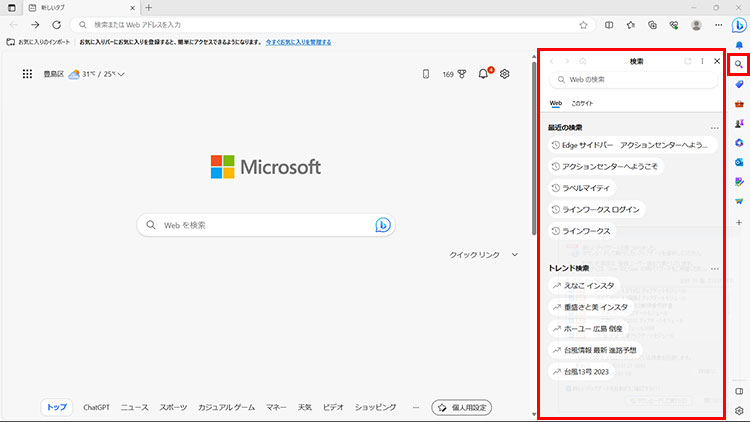The image size is (750, 422).
Task: Open the Tools briefcase icon in sidebar
Action: click(x=739, y=103)
